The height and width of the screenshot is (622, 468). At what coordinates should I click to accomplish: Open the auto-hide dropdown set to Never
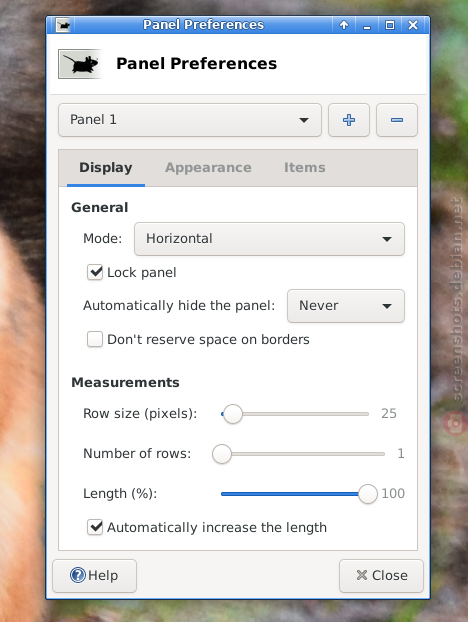pyautogui.click(x=346, y=306)
